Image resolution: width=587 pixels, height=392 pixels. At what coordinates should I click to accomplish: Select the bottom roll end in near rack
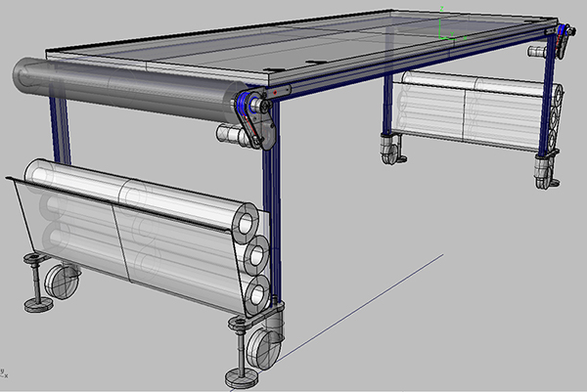[259, 291]
